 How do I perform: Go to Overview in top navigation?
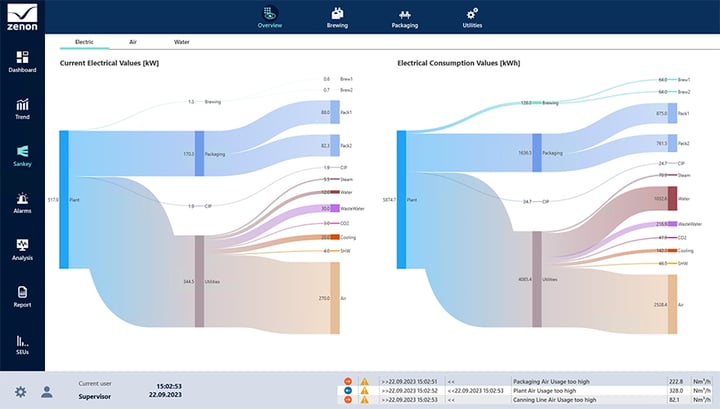tap(270, 17)
